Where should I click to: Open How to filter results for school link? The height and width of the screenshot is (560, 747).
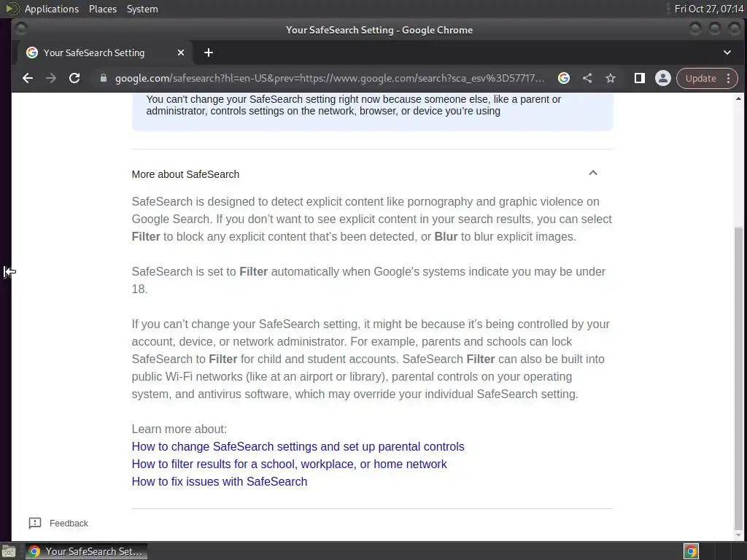tap(289, 464)
